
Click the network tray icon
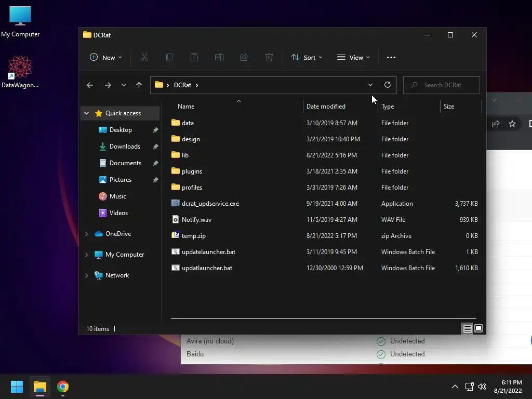coord(469,387)
